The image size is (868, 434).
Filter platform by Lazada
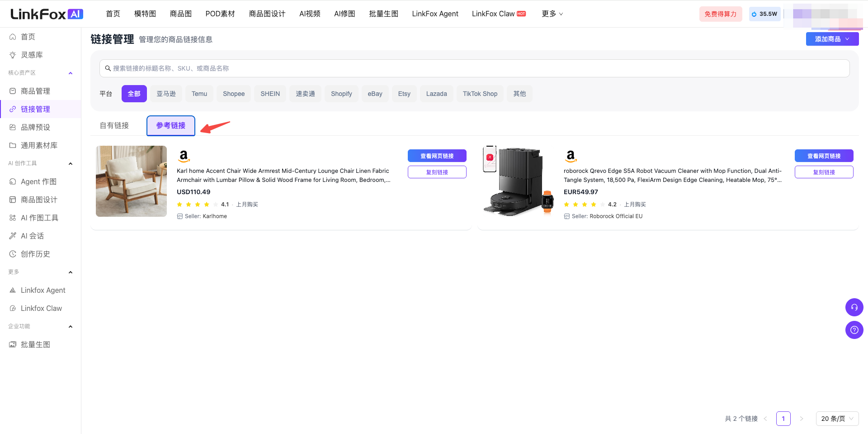[437, 94]
